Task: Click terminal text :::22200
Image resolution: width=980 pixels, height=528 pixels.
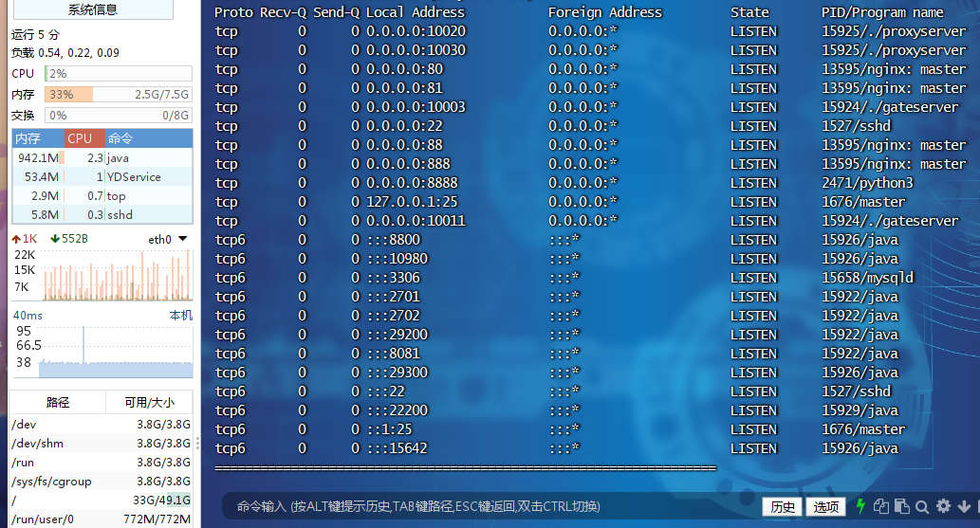Action: 397,410
